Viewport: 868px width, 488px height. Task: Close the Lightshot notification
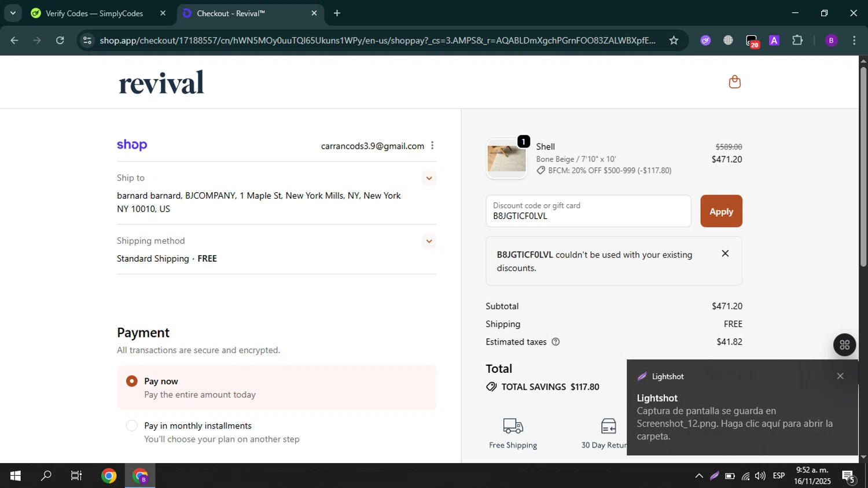[x=840, y=376]
